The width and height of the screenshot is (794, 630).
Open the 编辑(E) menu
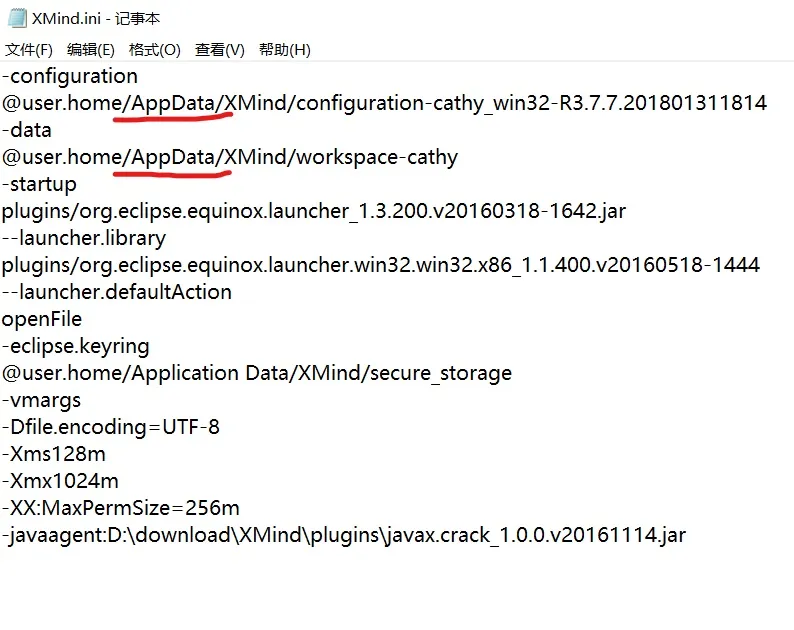(x=91, y=50)
